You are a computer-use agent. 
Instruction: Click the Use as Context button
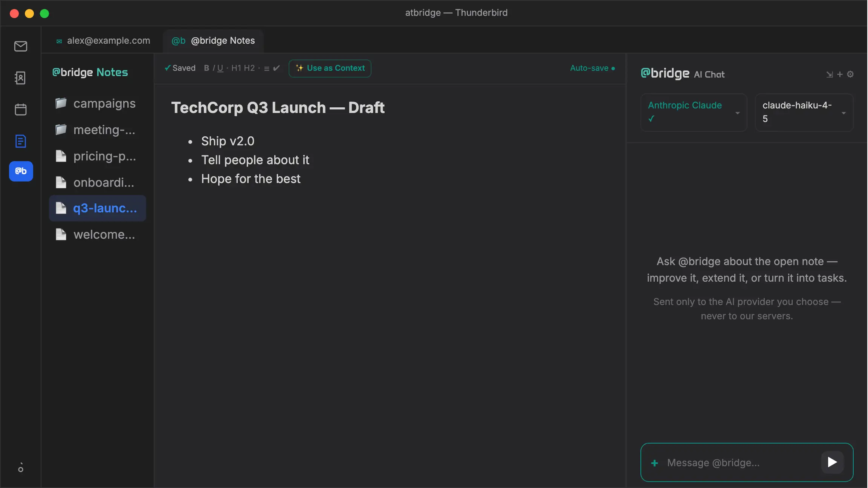coord(330,68)
